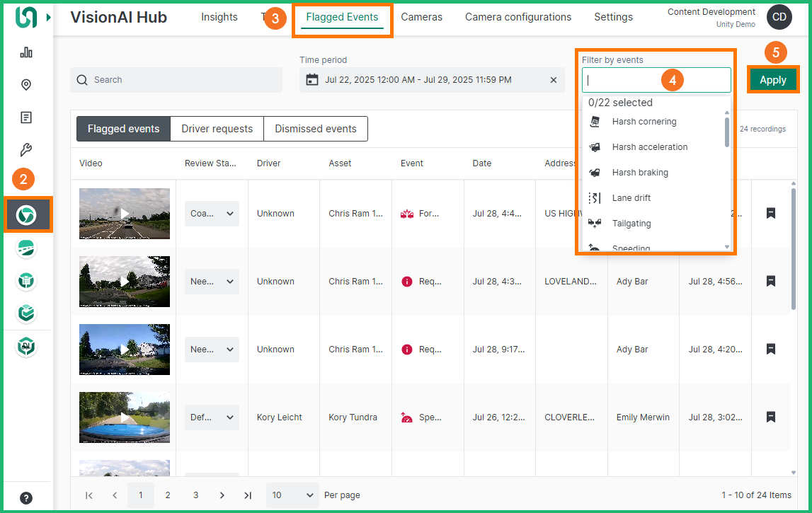This screenshot has width=812, height=513.
Task: Click the Apply button
Action: click(x=772, y=80)
